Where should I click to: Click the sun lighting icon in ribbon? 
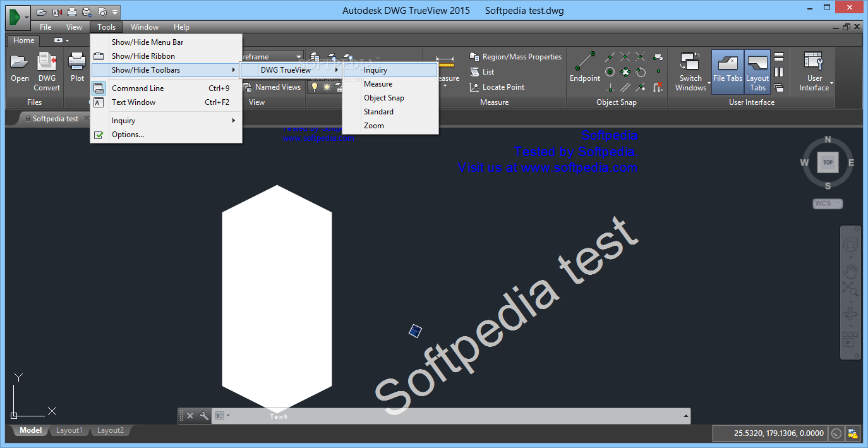coord(327,87)
